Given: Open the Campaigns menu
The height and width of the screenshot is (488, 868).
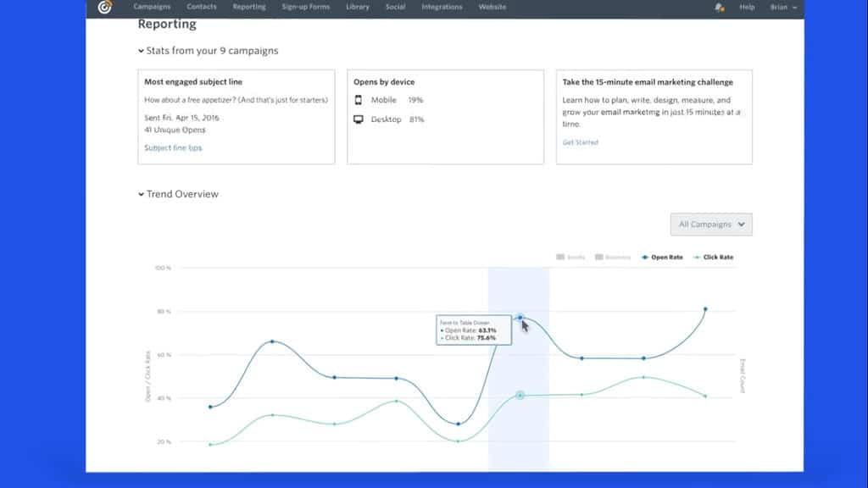Looking at the screenshot, I should coord(152,7).
